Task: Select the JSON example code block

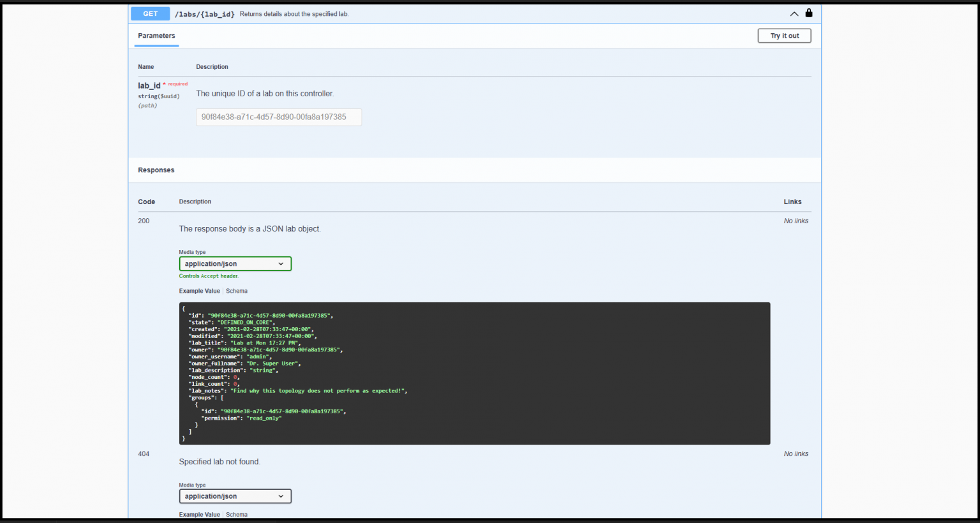Action: [475, 373]
